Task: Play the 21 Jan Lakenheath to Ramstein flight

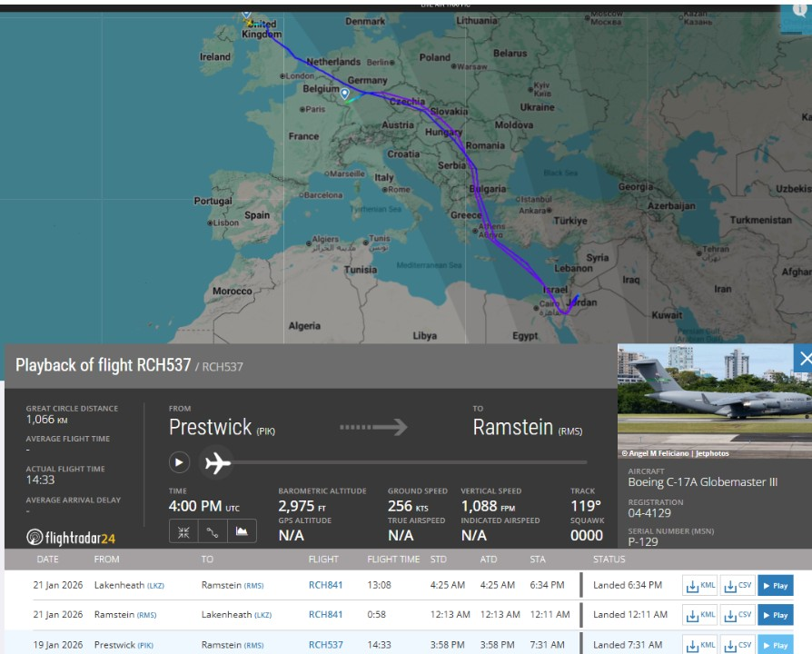Action: coord(775,585)
